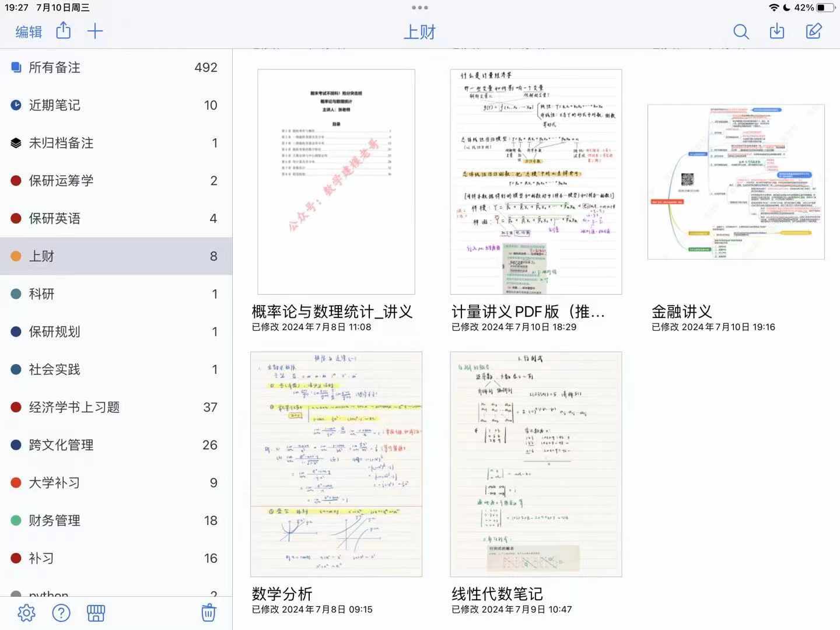Screen dimensions: 840x630
Task: Tap the date 已修改 2024年7月10日 18:29
Action: tap(514, 327)
